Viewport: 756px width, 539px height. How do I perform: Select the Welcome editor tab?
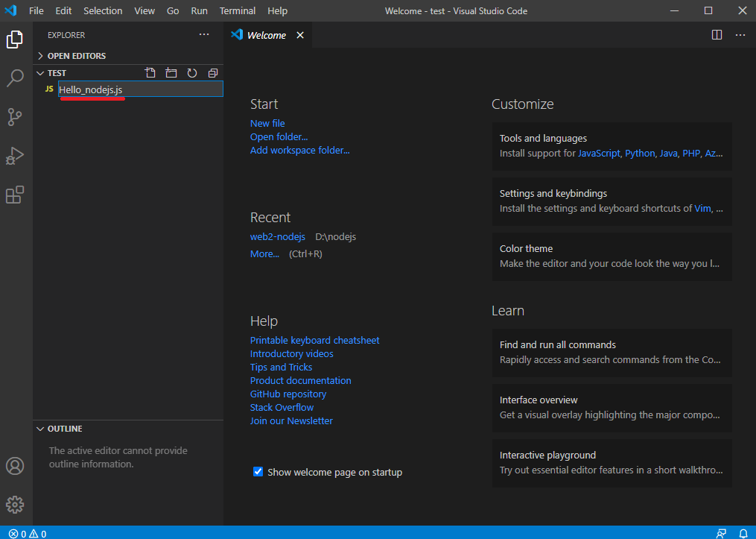268,35
